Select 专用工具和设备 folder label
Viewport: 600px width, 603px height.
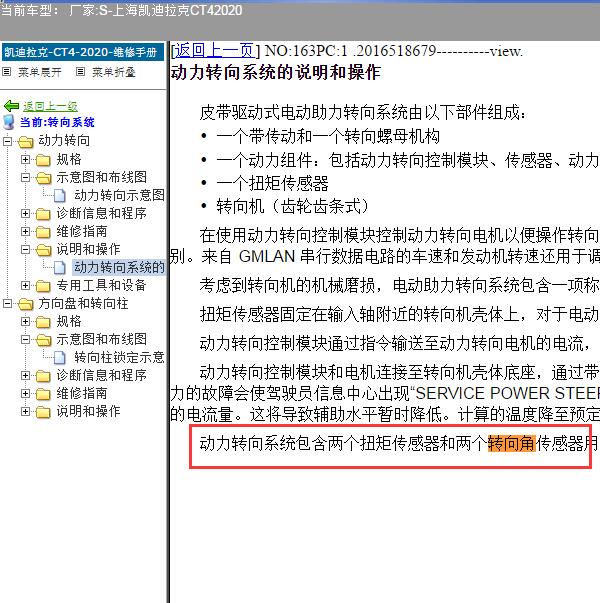tap(102, 285)
